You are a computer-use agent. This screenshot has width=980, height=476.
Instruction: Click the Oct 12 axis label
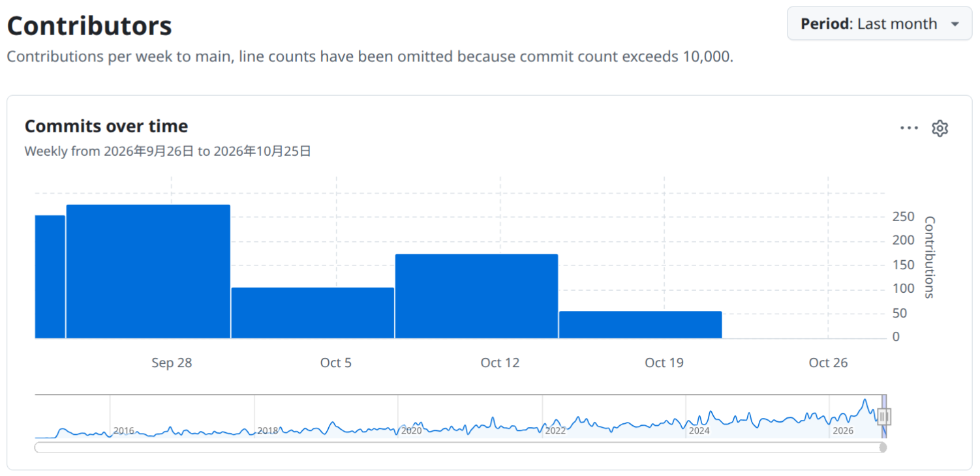click(500, 363)
